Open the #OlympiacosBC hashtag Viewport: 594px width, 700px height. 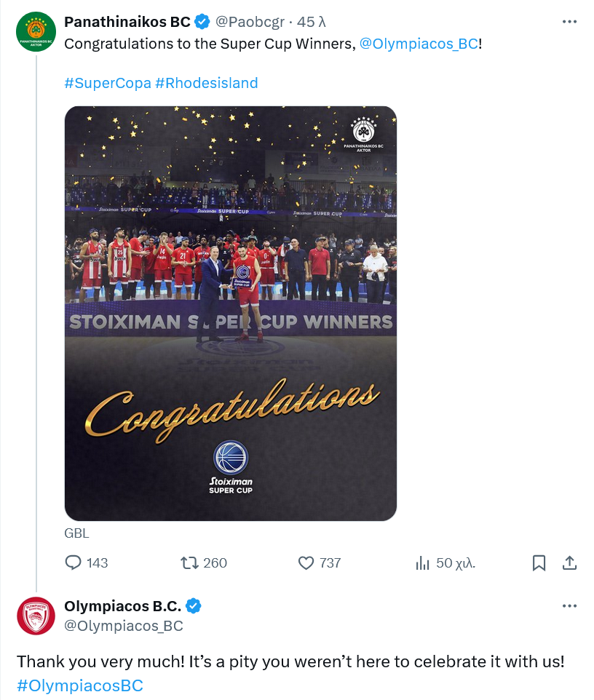[80, 685]
